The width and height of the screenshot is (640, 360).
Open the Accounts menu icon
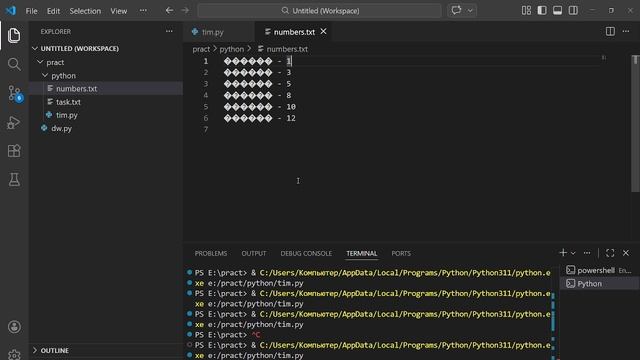click(x=14, y=327)
